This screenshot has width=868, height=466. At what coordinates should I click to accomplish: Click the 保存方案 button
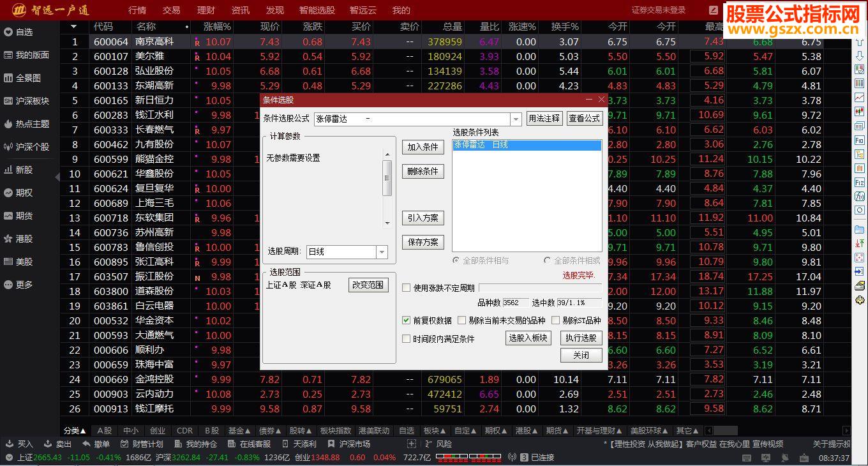(x=423, y=242)
